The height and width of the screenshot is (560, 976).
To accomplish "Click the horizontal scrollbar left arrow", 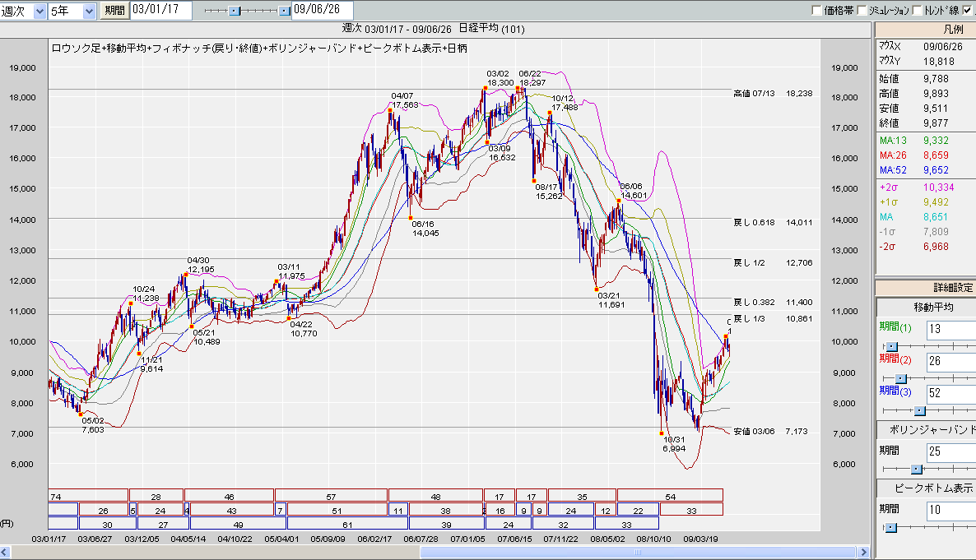I will 5,552.
